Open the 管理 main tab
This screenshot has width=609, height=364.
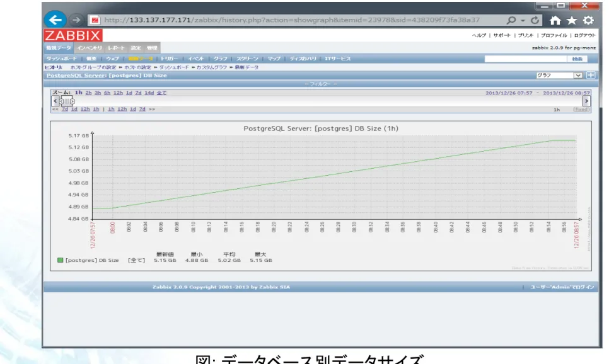[x=152, y=48]
